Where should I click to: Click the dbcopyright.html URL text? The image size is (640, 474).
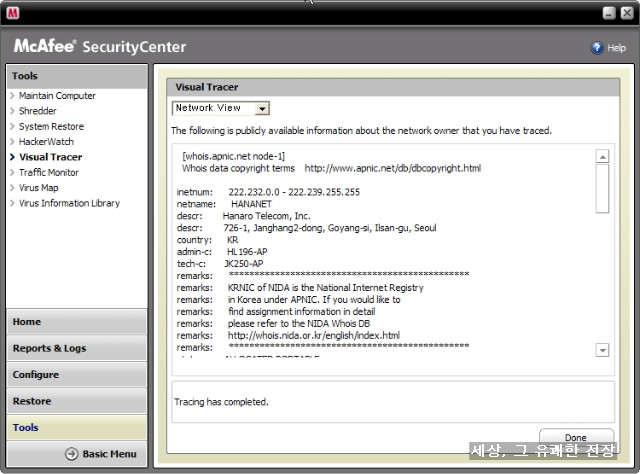click(x=393, y=168)
